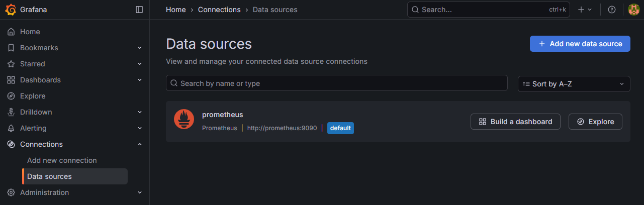Toggle the sidebar dock menu icon

[x=139, y=10]
